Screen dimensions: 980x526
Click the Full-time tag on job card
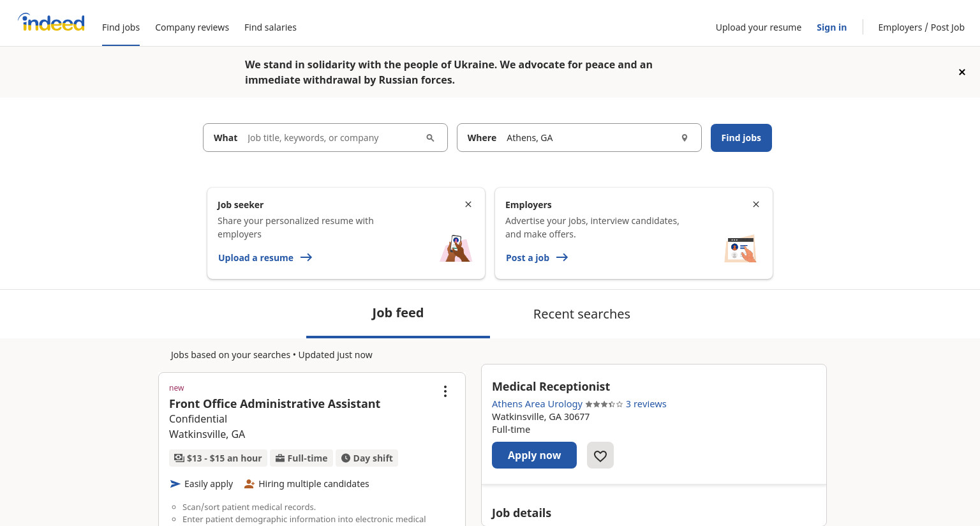[x=301, y=458]
